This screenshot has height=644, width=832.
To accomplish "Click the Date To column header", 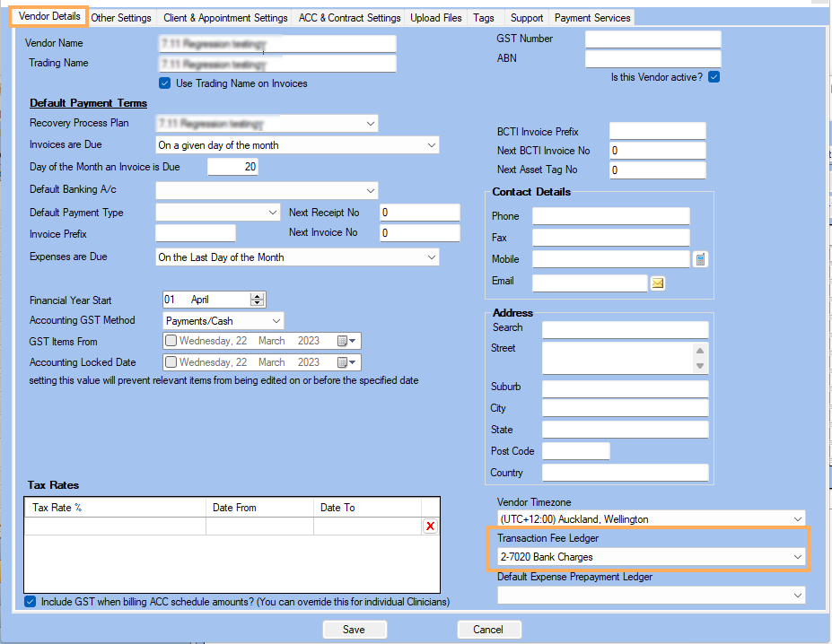I will coord(368,508).
